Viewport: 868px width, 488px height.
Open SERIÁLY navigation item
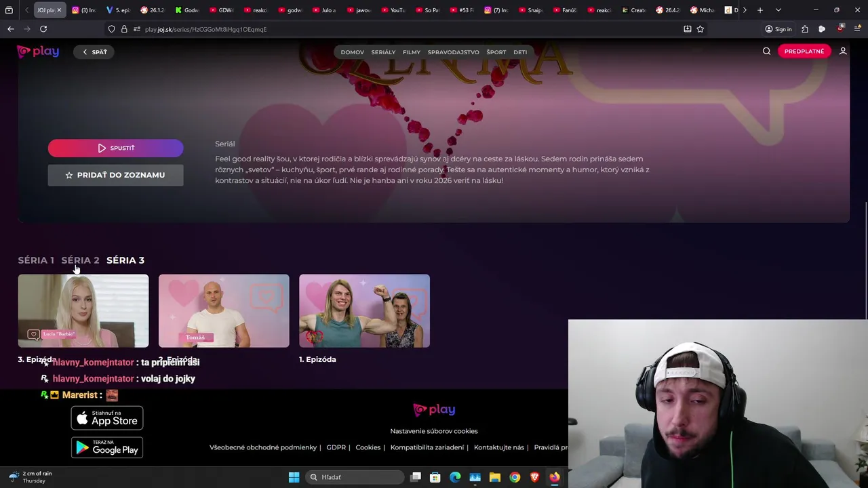coord(383,52)
